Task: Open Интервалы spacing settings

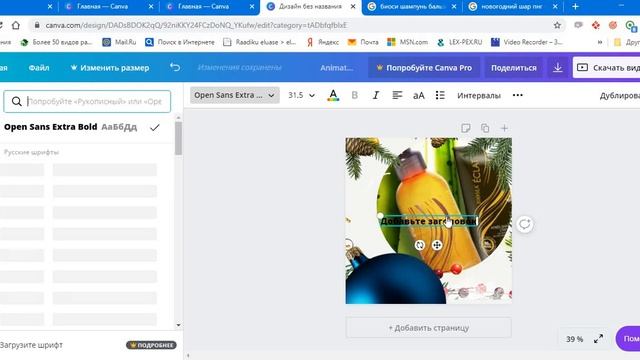Action: click(479, 95)
